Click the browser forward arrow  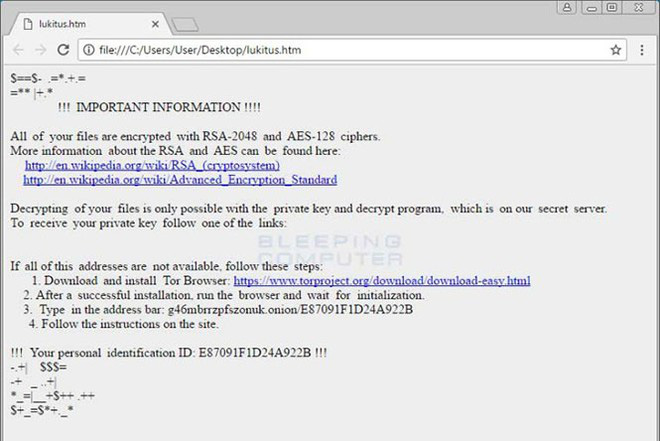(x=40, y=49)
